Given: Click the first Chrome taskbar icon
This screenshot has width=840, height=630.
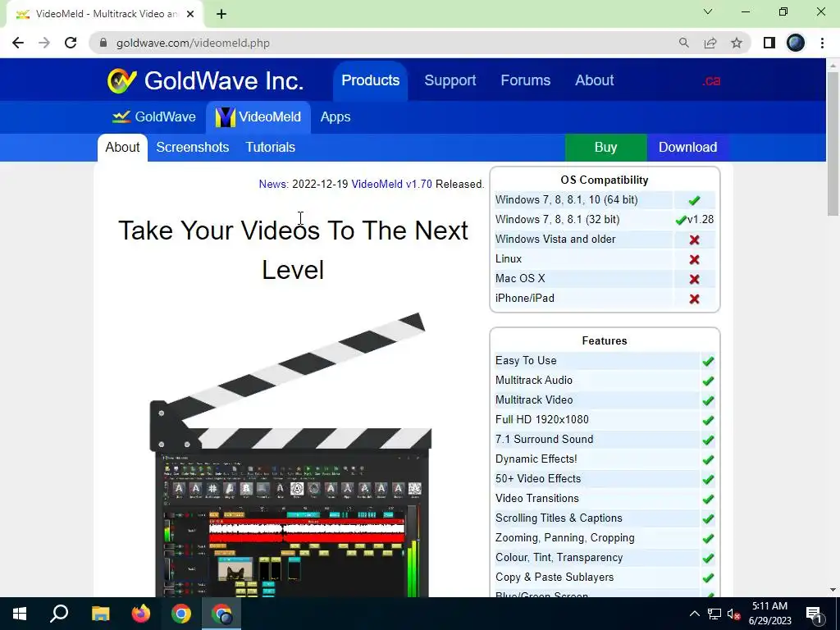Looking at the screenshot, I should [x=181, y=614].
